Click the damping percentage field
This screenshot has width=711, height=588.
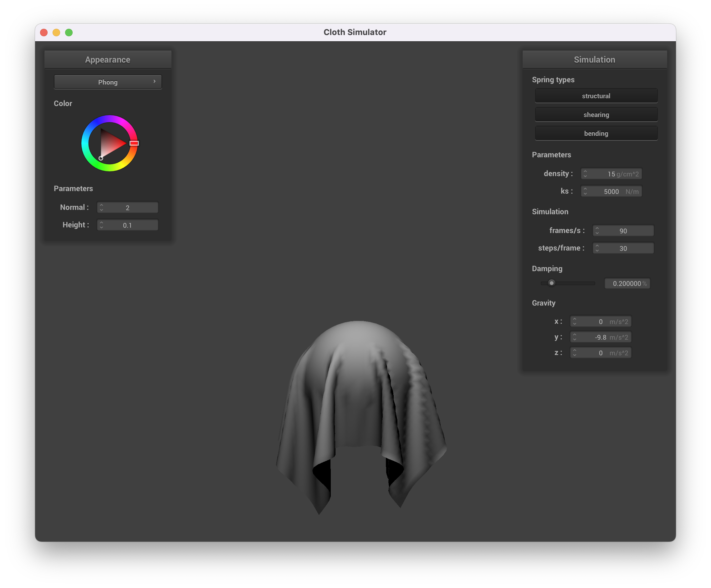pyautogui.click(x=627, y=283)
